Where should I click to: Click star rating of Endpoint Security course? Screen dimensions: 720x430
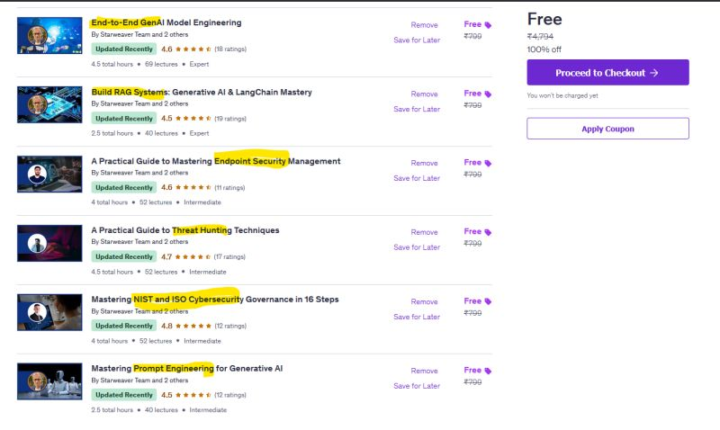tap(193, 187)
